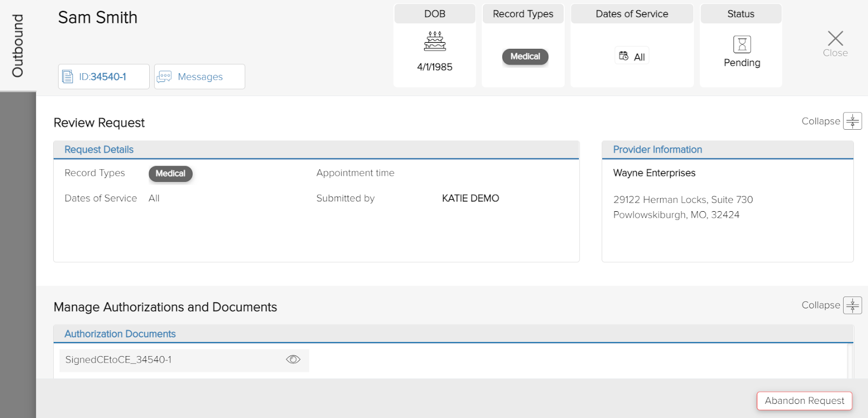The image size is (868, 418).
Task: Click the Pending status text
Action: click(x=742, y=62)
